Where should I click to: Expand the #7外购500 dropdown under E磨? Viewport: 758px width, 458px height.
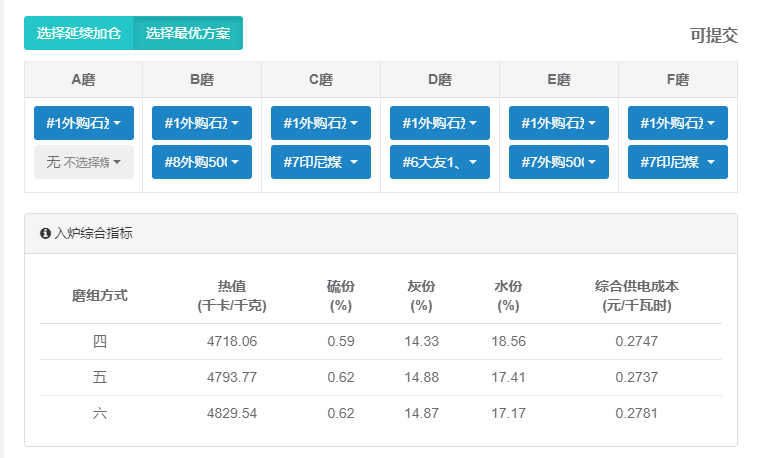[559, 162]
